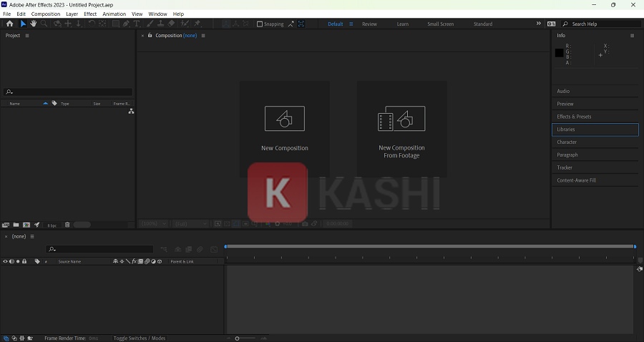Switch to the Review workspace
The width and height of the screenshot is (644, 342).
point(369,24)
